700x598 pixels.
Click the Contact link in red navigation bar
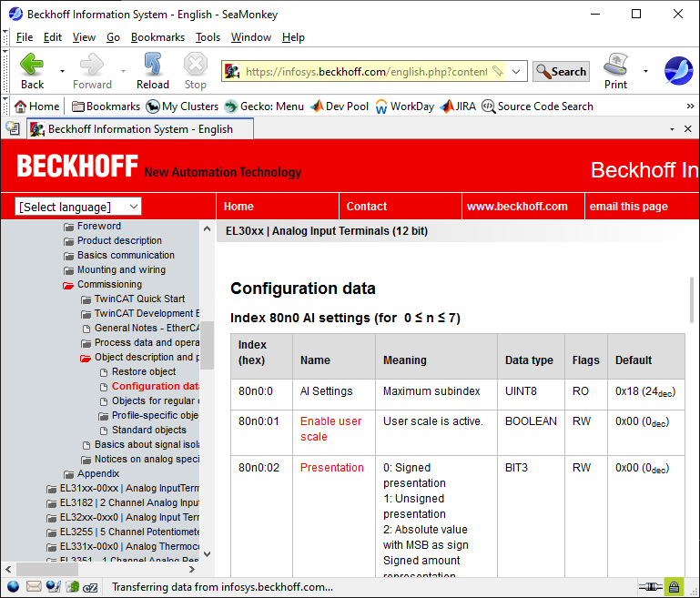pos(367,207)
